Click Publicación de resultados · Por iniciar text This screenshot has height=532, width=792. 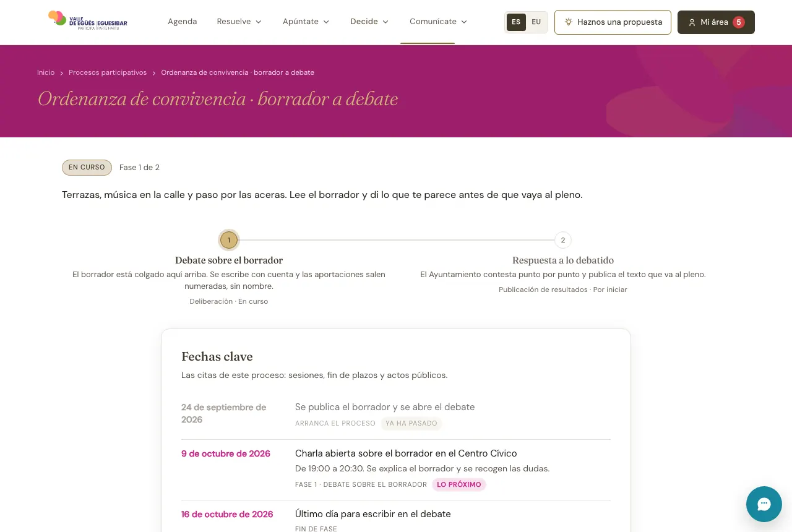(x=563, y=290)
